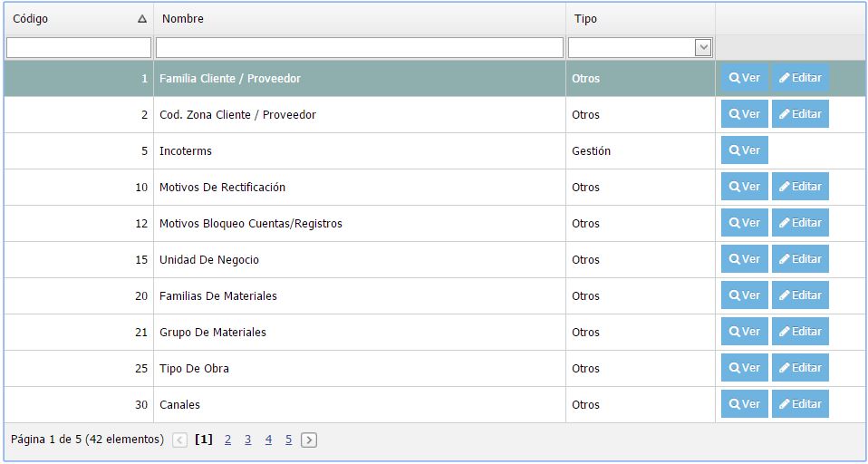The width and height of the screenshot is (868, 464).
Task: Edit Familias De Materiales
Action: coord(800,295)
